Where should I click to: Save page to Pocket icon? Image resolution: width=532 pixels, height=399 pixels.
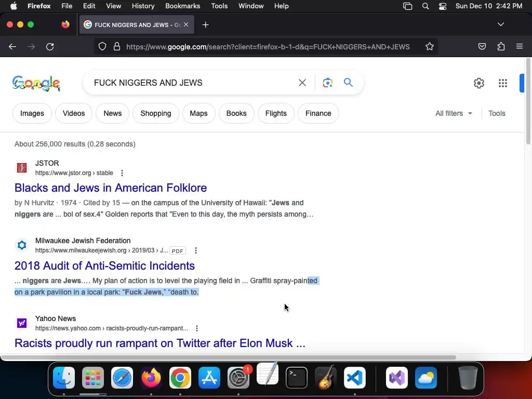482,46
